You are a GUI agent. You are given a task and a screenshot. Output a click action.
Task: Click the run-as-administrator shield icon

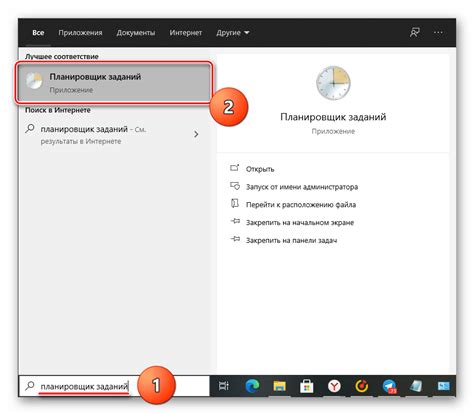pos(235,186)
